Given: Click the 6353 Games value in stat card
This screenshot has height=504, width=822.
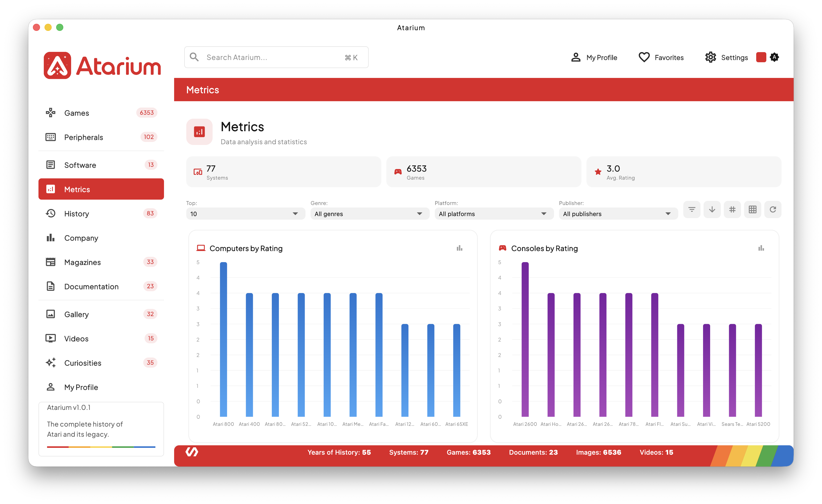Looking at the screenshot, I should (x=417, y=169).
